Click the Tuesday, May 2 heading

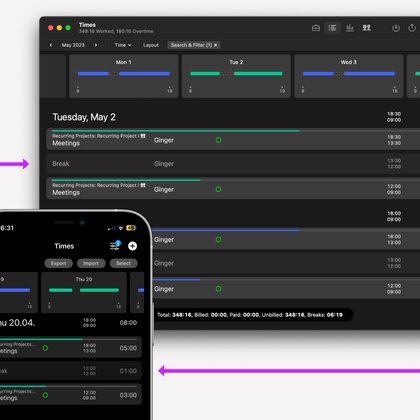[x=84, y=117]
